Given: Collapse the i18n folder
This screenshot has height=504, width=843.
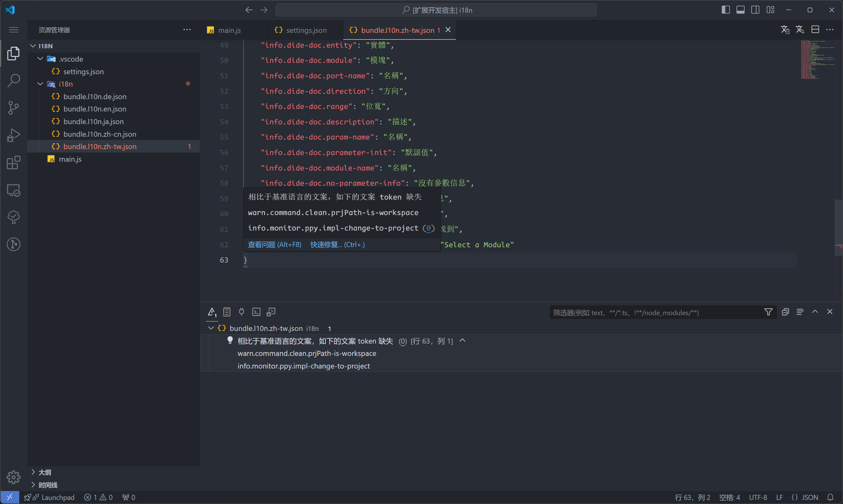Looking at the screenshot, I should tap(40, 84).
